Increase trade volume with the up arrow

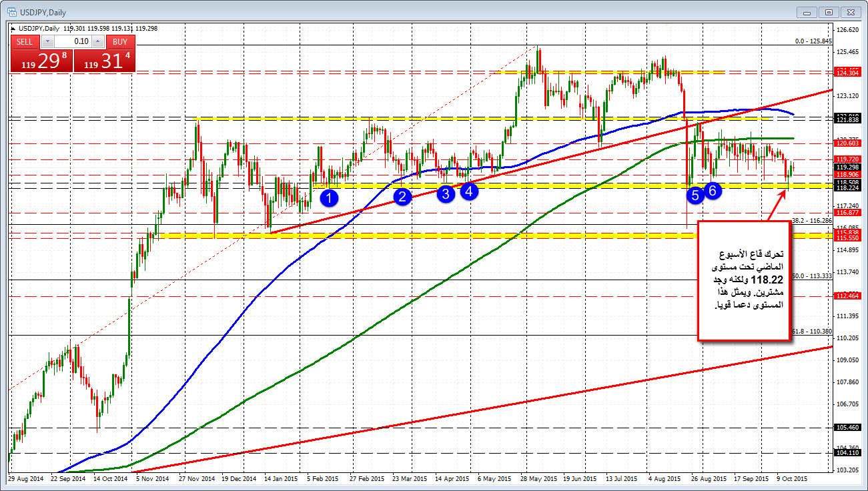[98, 41]
